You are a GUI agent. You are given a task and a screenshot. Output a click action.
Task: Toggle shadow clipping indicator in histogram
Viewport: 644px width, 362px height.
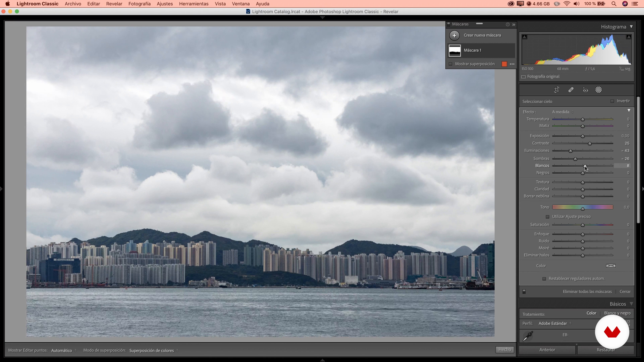[525, 37]
